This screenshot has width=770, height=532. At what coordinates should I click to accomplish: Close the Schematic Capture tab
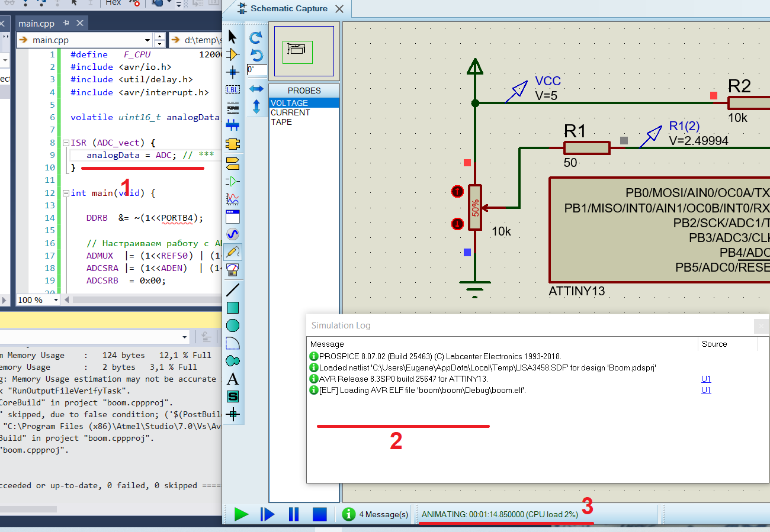(x=339, y=9)
